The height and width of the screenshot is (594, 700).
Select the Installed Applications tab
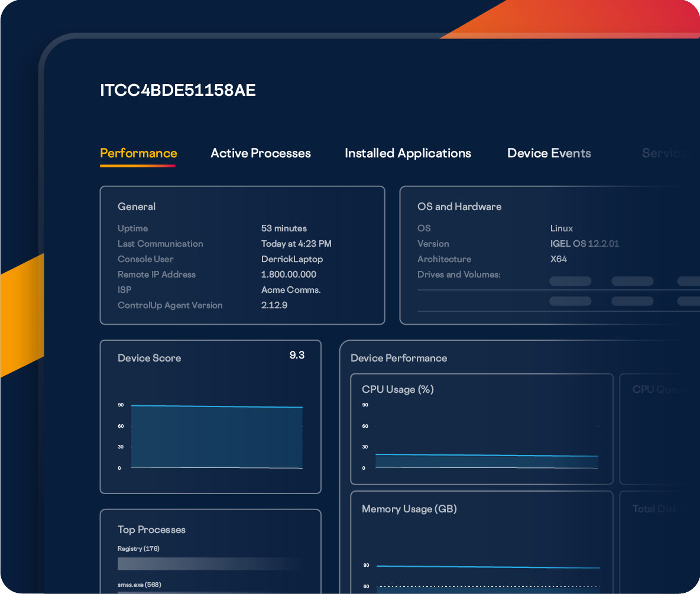(408, 153)
